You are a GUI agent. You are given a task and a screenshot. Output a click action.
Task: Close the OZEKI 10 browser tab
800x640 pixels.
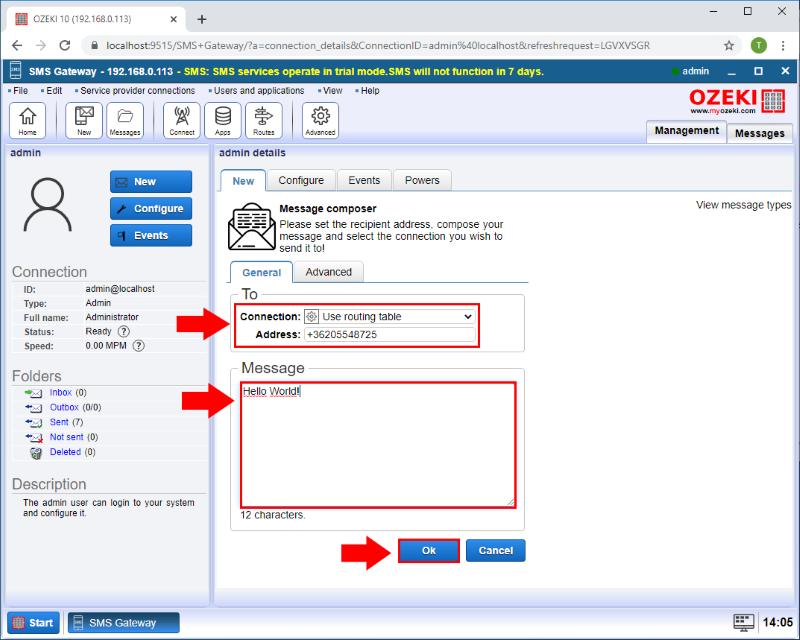[x=173, y=19]
